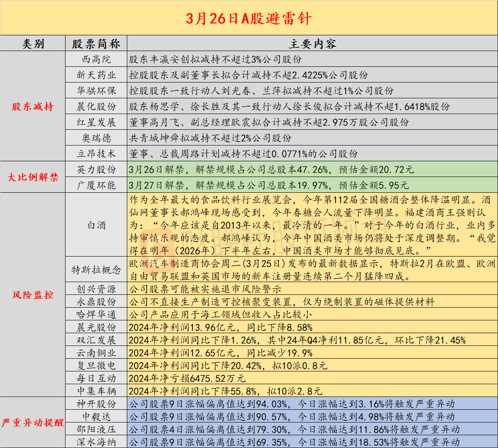The image size is (498, 448).
Task: Click stock name '立昂技术'
Action: [96, 154]
